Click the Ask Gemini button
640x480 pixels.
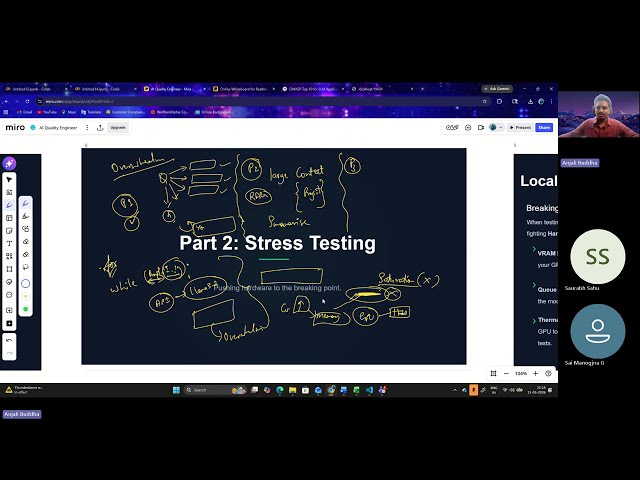click(497, 89)
